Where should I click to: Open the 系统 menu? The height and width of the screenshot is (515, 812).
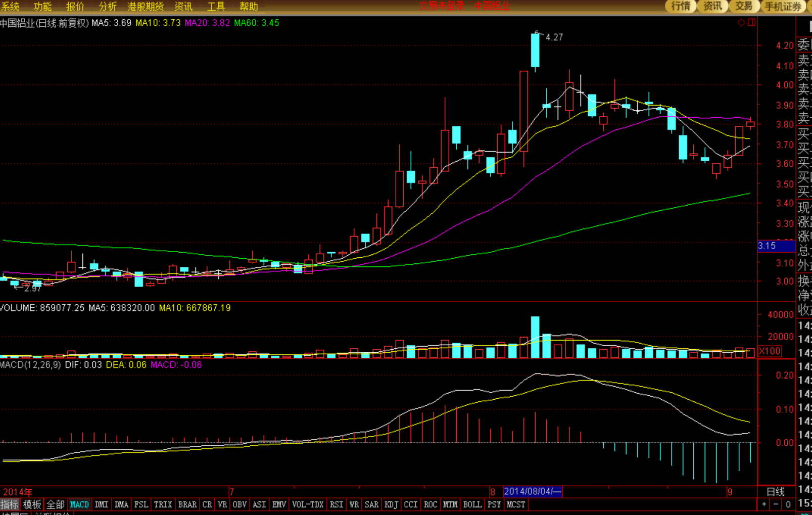click(x=10, y=7)
